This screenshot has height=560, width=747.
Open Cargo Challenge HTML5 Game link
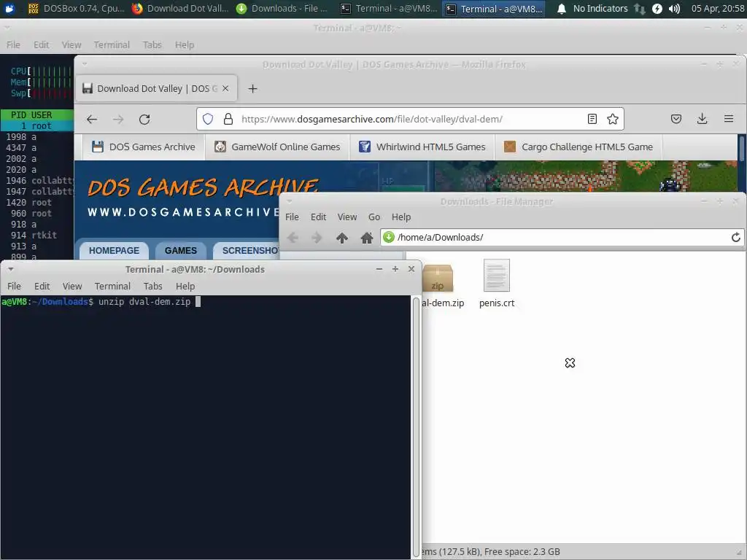click(578, 147)
